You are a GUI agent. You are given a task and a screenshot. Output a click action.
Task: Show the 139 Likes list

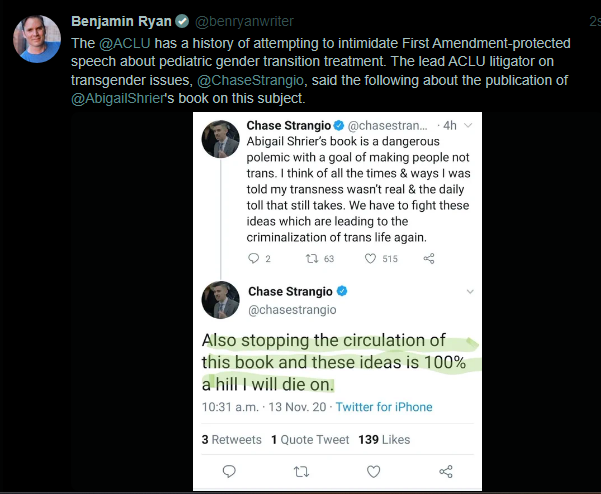pyautogui.click(x=383, y=439)
